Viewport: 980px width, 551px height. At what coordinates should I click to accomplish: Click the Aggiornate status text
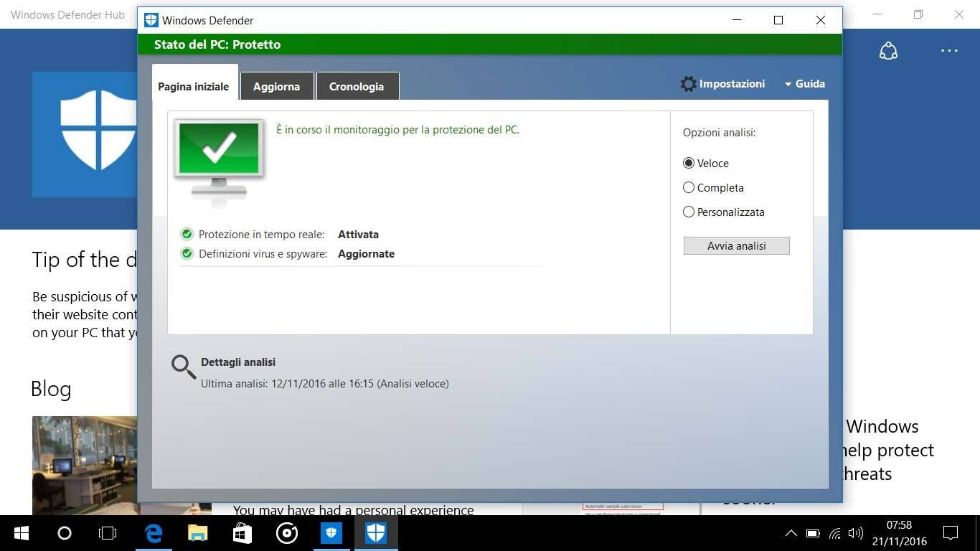(366, 254)
